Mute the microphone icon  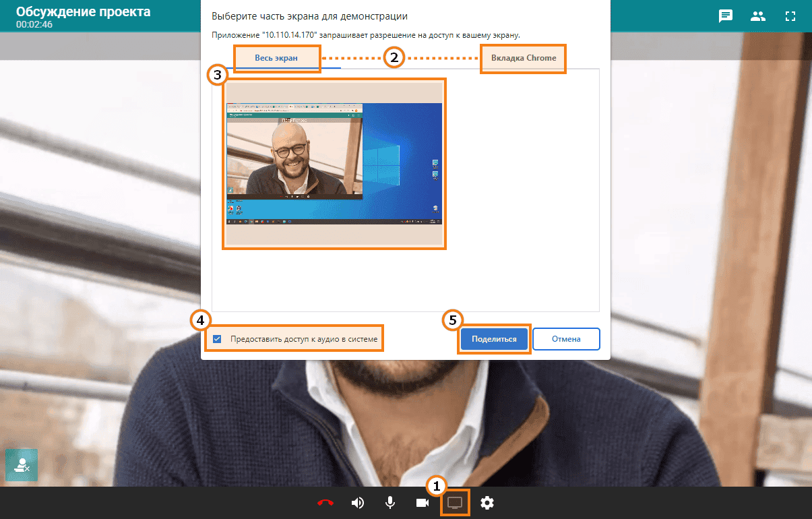[x=390, y=503]
